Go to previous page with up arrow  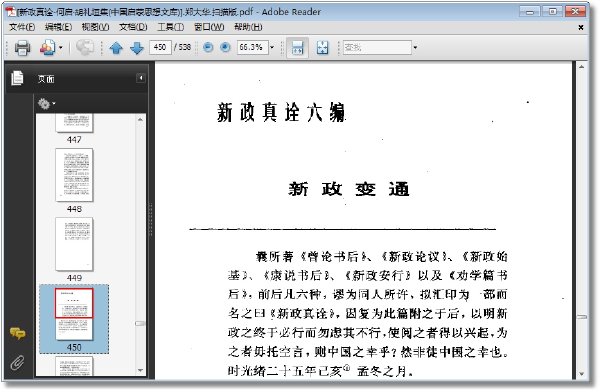pos(116,48)
